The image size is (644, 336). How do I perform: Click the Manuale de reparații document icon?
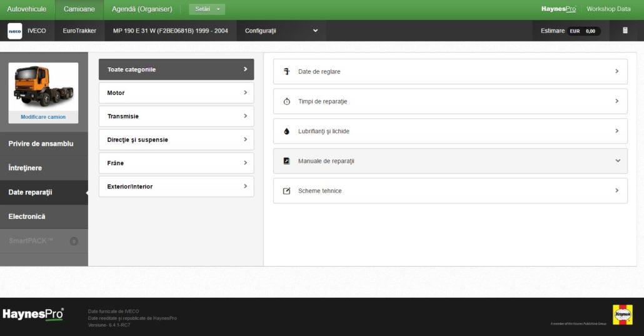(x=287, y=161)
